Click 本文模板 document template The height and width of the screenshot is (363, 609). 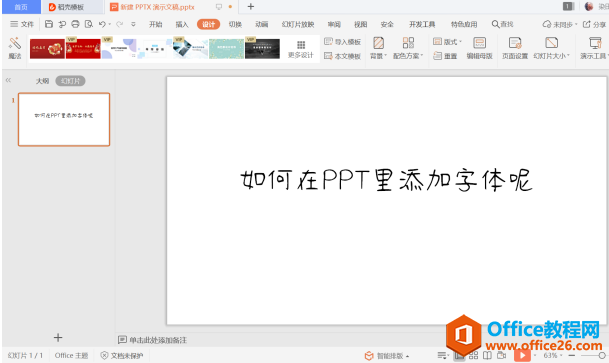coord(343,56)
